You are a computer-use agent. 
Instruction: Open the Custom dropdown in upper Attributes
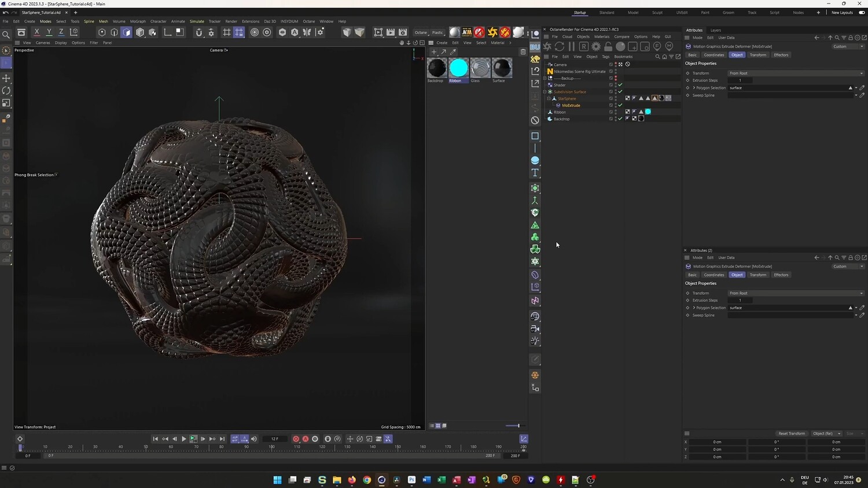[x=848, y=46]
